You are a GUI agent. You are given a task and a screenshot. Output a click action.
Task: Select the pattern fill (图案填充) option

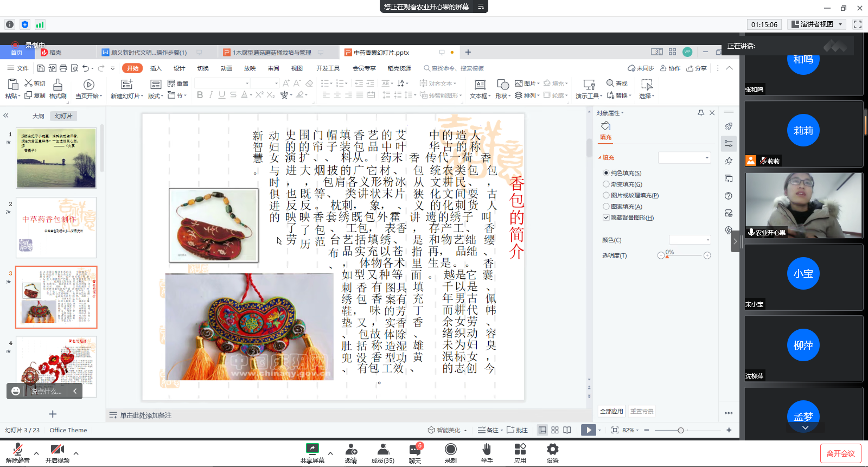click(607, 207)
